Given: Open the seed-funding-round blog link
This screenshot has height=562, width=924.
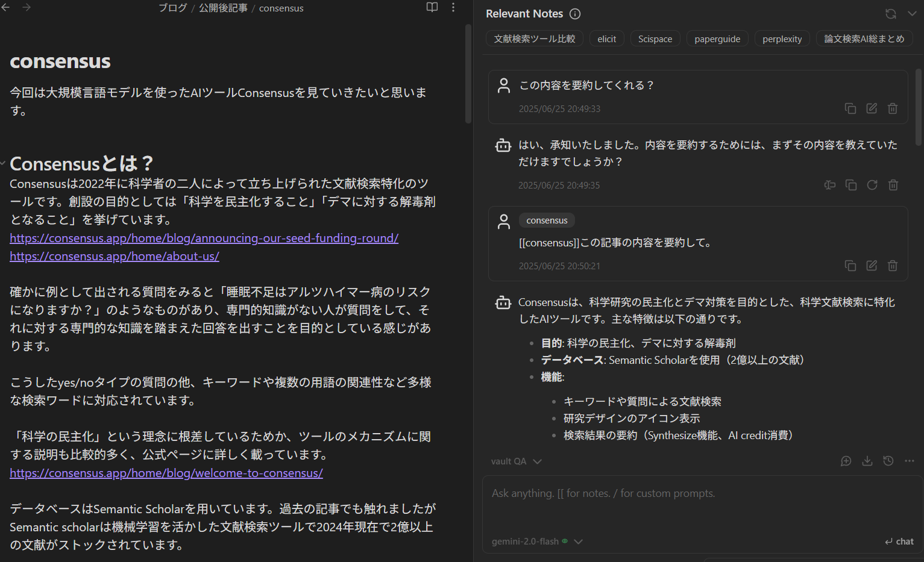Looking at the screenshot, I should click(x=204, y=238).
